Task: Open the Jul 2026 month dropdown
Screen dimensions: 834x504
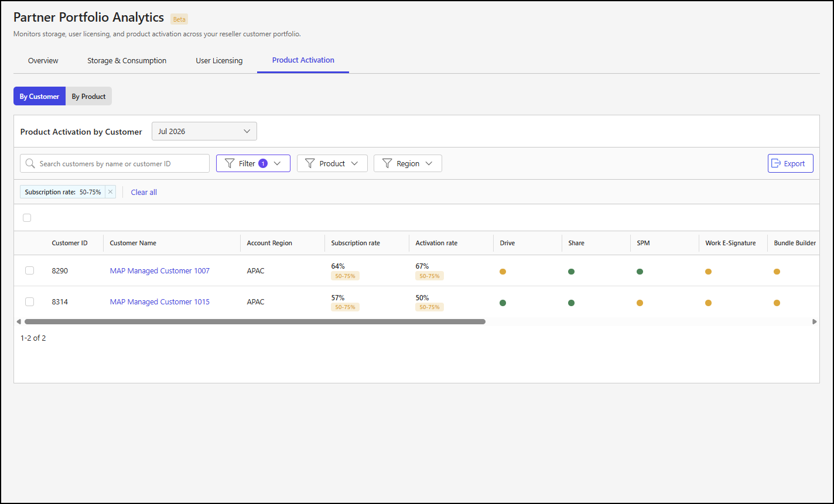Action: click(204, 131)
